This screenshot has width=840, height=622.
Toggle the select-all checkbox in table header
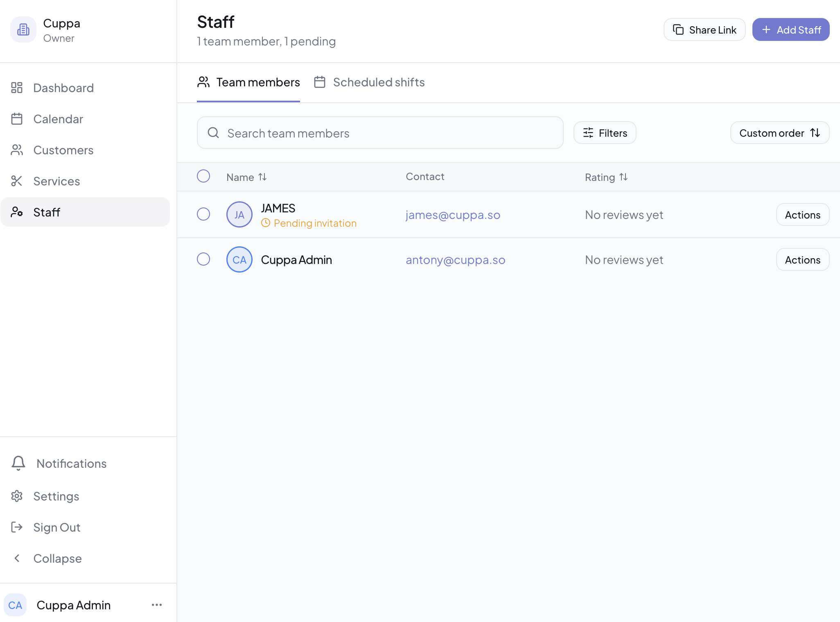[x=203, y=176]
